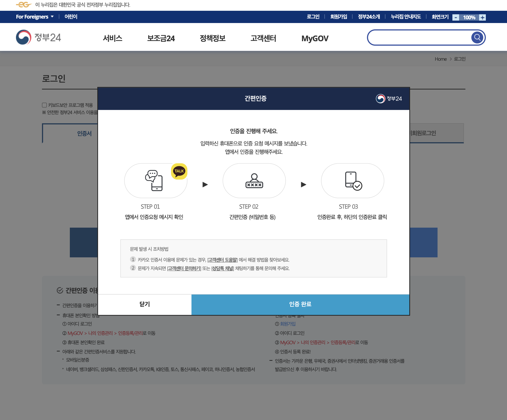
Task: Increase screen size with plus button
Action: coord(482,17)
